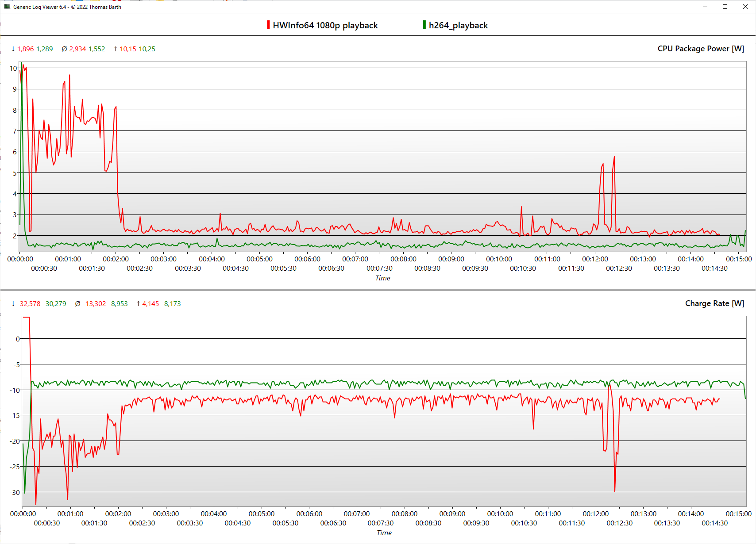
Task: Click the red legend color marker for HWInfo64
Action: pyautogui.click(x=268, y=25)
